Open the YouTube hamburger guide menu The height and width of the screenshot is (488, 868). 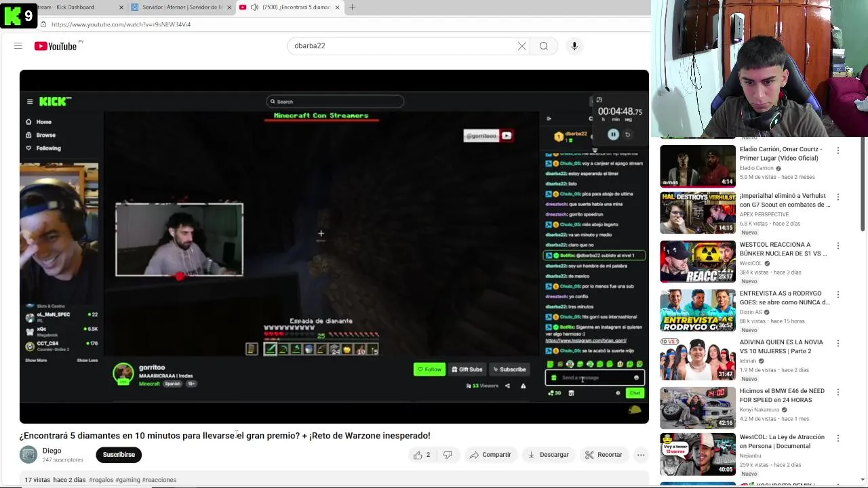pyautogui.click(x=18, y=46)
